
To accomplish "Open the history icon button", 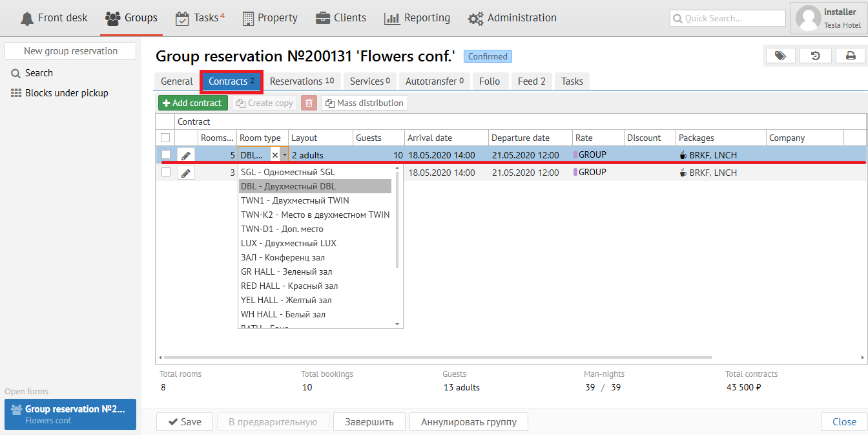I will 816,56.
